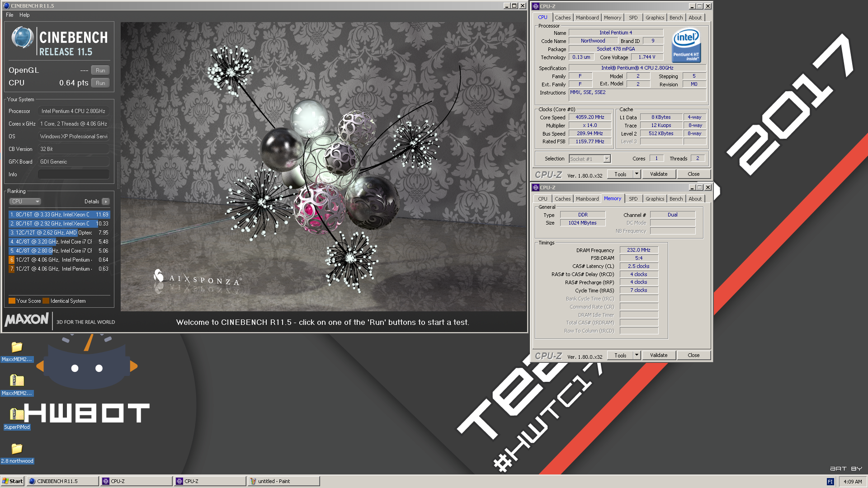
Task: Expand the Tools dropdown arrow in lower CPU-Z
Action: tap(637, 355)
